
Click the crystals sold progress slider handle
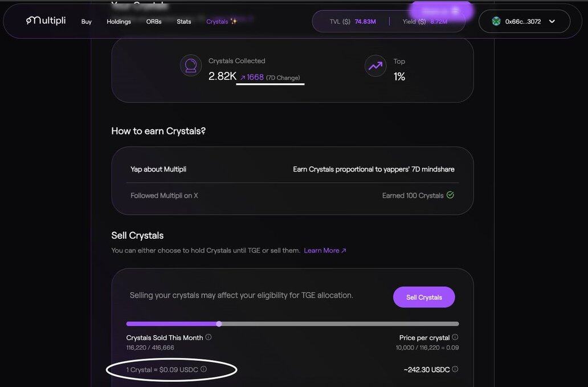point(219,324)
